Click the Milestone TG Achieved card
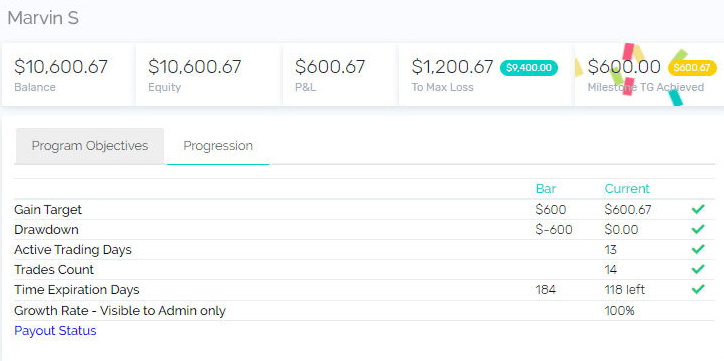Image resolution: width=724 pixels, height=361 pixels. (649, 75)
